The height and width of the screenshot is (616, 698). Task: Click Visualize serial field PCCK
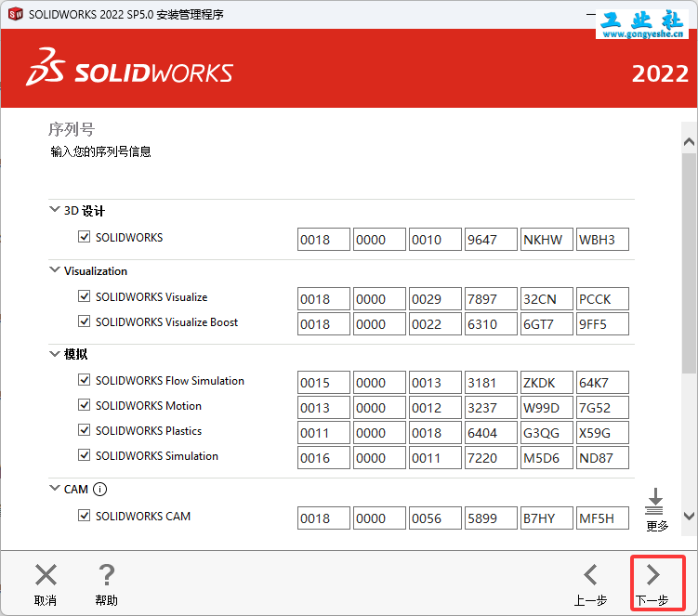coord(602,298)
